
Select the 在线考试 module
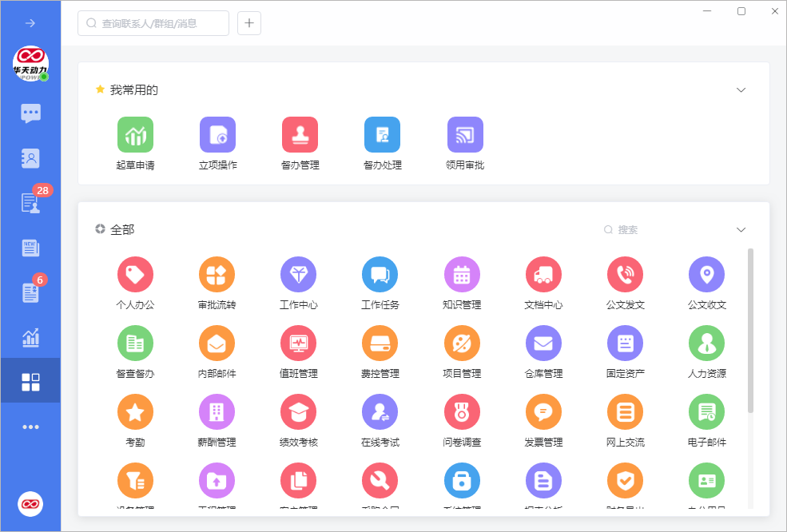tap(380, 419)
